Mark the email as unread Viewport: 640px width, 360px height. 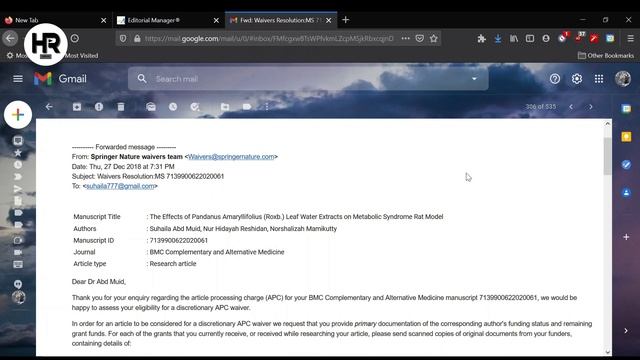point(151,107)
